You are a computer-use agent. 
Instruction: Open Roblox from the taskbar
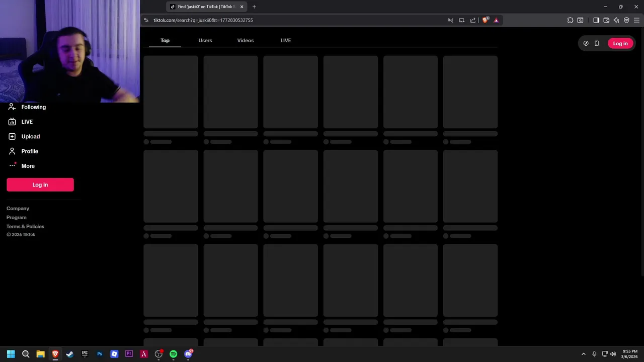[x=114, y=354]
